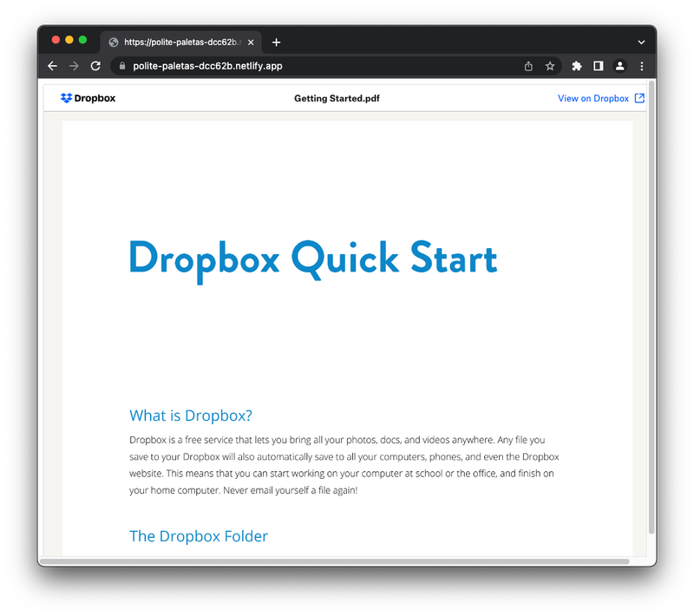Open the Chrome profile avatar menu
Image resolution: width=694 pixels, height=616 pixels.
tap(619, 66)
